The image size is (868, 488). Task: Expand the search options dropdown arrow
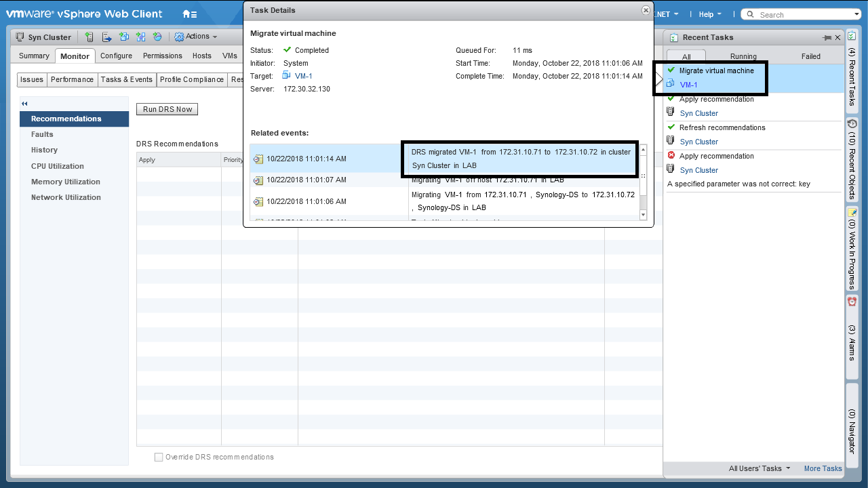pyautogui.click(x=856, y=14)
